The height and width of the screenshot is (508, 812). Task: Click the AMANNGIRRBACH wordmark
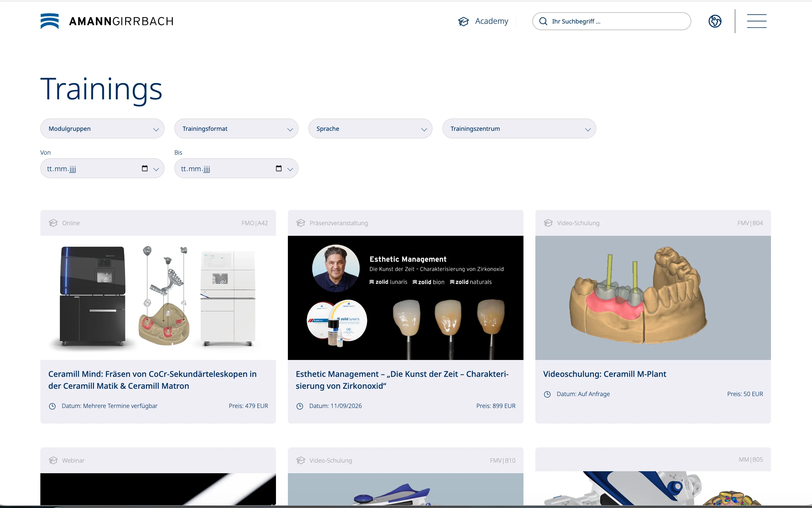pyautogui.click(x=121, y=21)
